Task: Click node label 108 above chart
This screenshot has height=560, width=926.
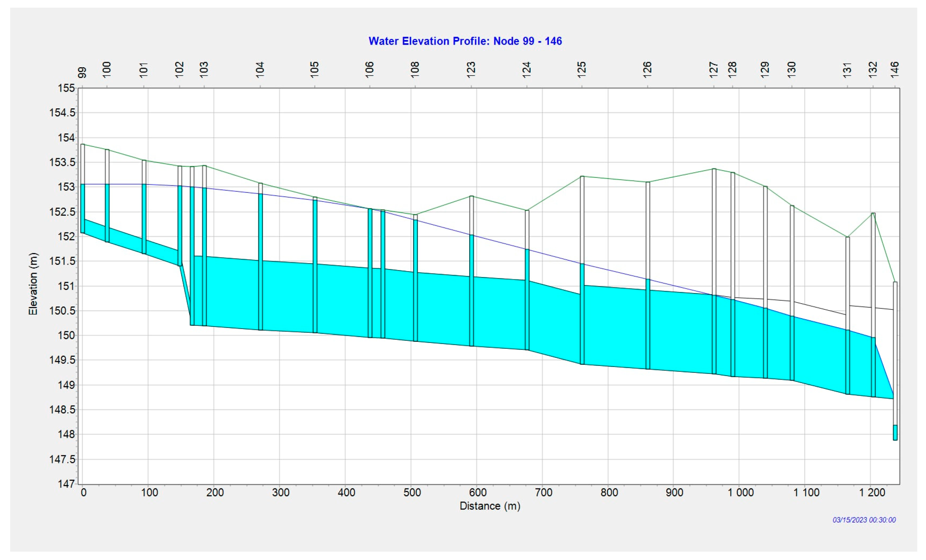Action: pyautogui.click(x=415, y=70)
